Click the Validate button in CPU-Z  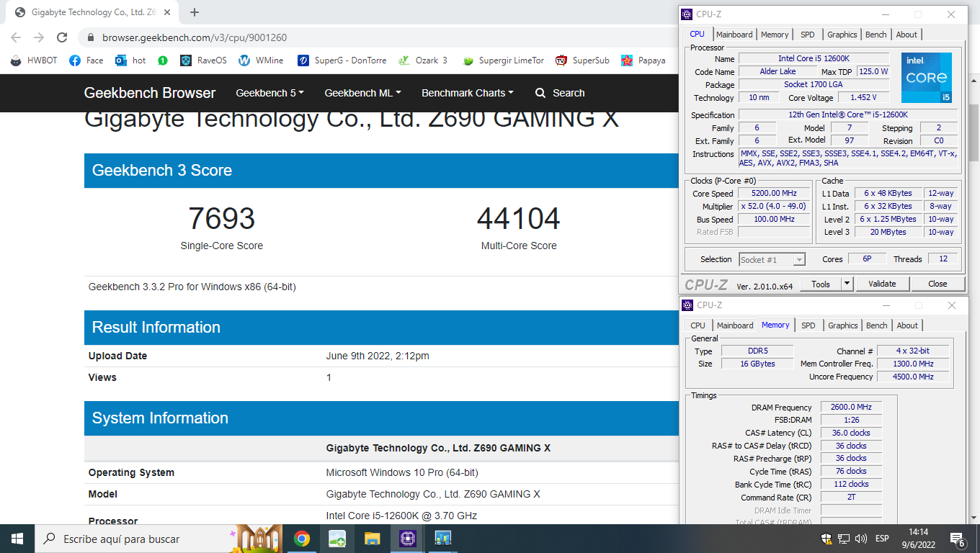coord(882,284)
